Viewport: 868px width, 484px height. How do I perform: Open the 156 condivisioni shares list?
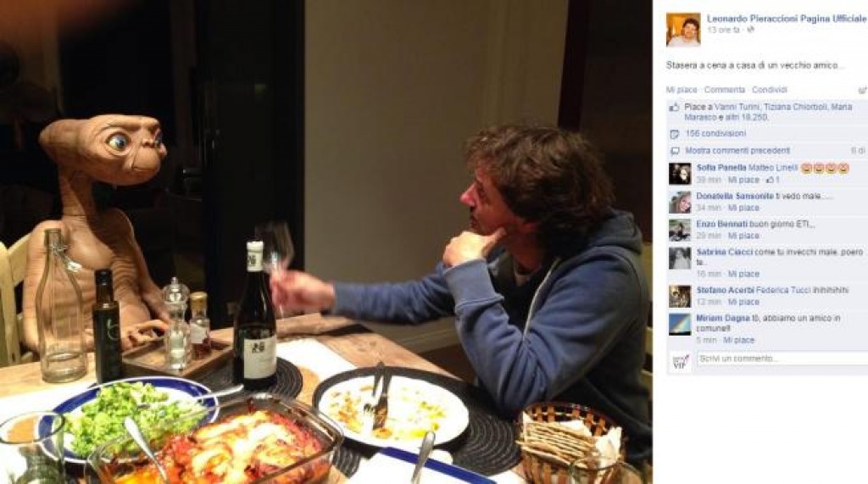click(x=715, y=133)
